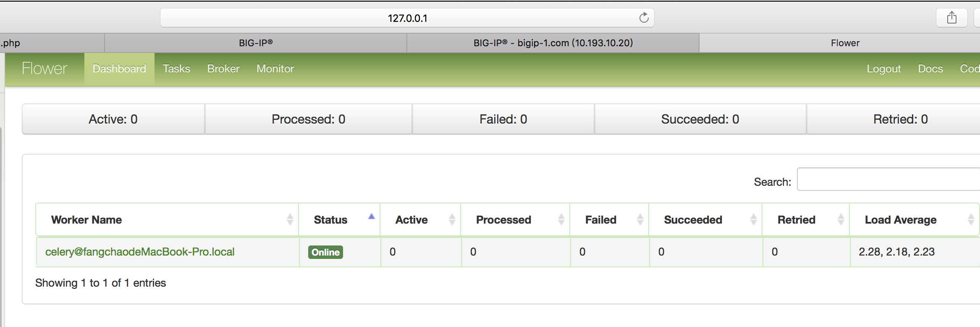Sort table by Active column arrows
The width and height of the screenshot is (980, 327).
[452, 219]
